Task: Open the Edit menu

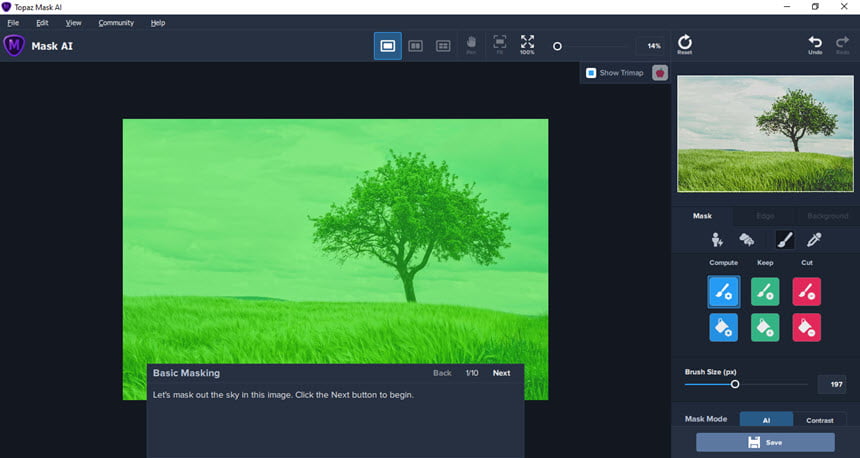Action: [x=42, y=23]
